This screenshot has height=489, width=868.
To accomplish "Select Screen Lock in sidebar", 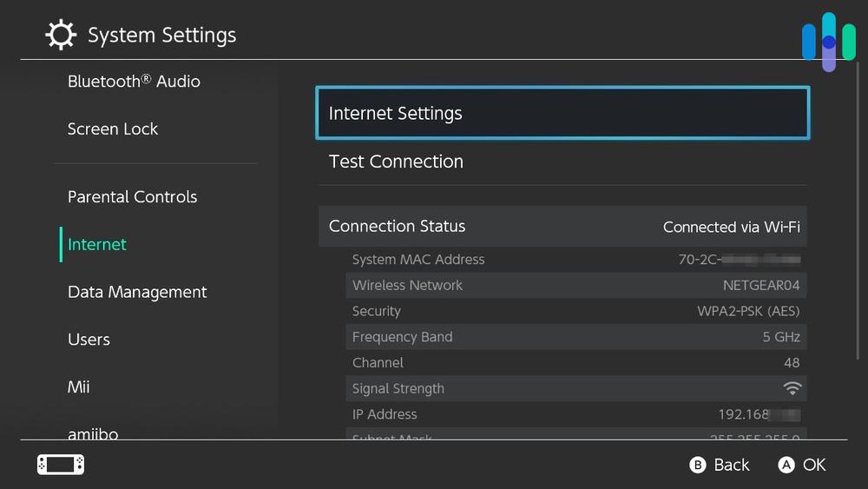I will click(x=113, y=129).
